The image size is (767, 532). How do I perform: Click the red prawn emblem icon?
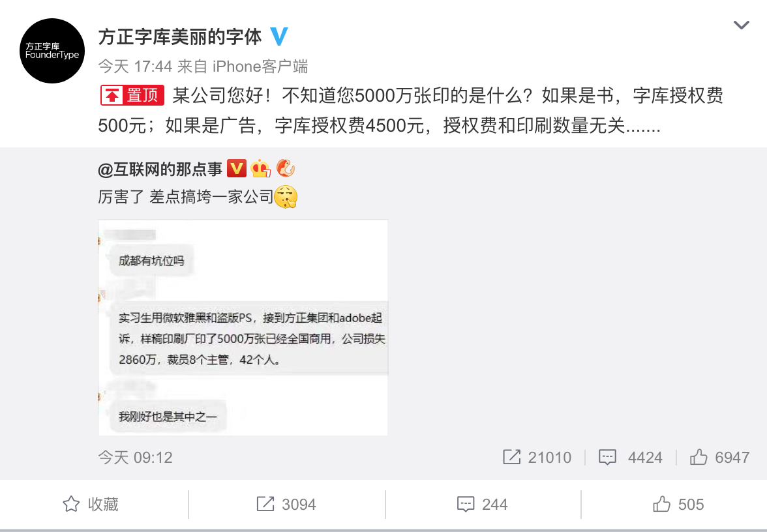(285, 169)
